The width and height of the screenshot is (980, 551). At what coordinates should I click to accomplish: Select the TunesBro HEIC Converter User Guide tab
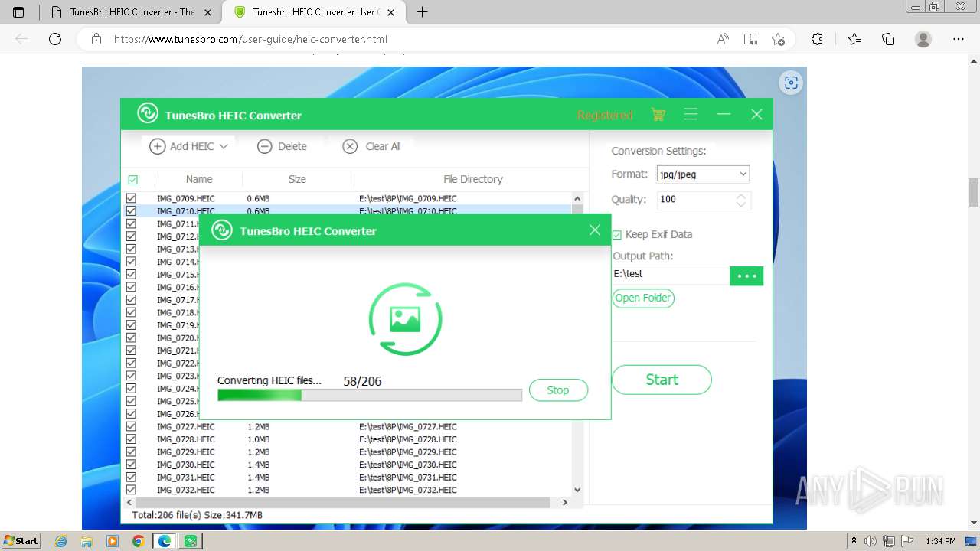(x=314, y=12)
